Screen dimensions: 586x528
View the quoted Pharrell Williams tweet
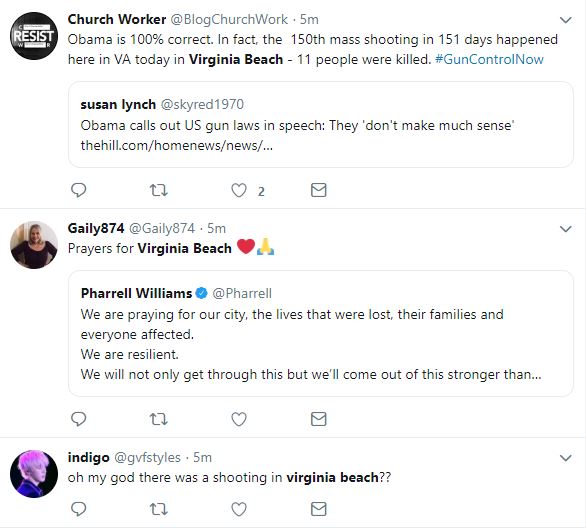tap(321, 334)
